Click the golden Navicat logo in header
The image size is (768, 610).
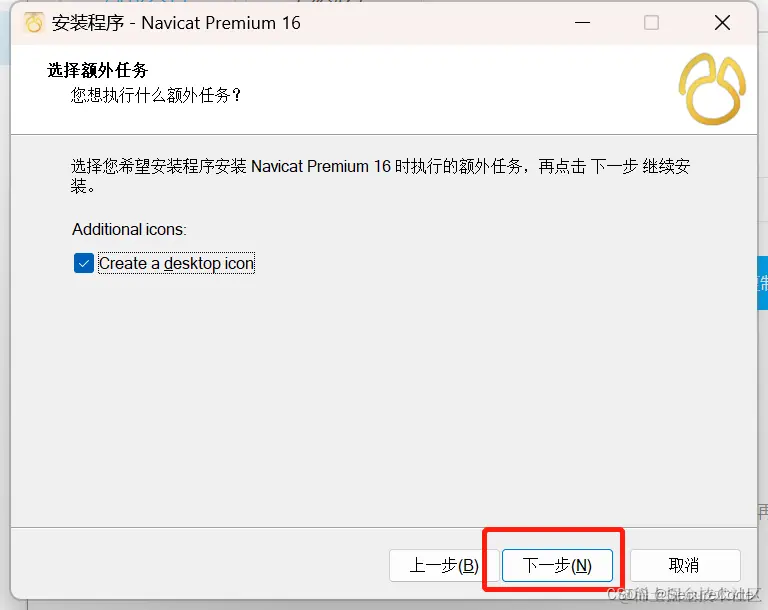(x=712, y=89)
